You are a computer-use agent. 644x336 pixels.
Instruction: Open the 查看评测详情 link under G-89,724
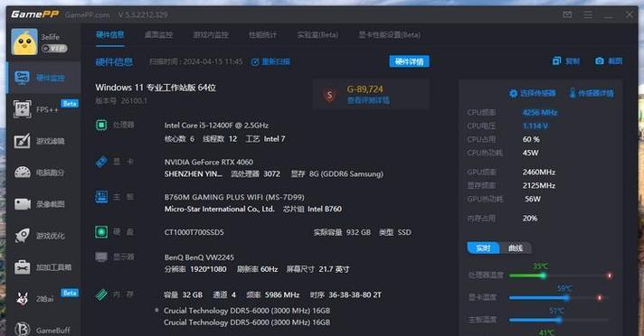coord(368,100)
